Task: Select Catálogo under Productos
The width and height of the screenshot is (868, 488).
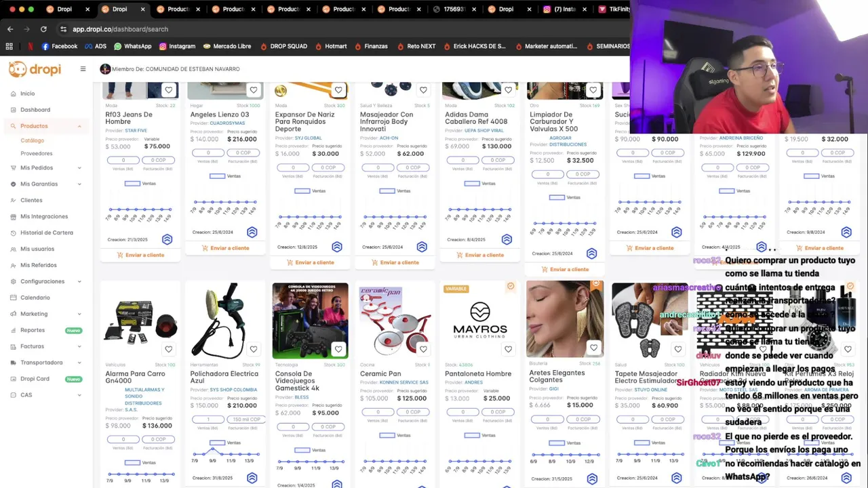Action: [x=32, y=140]
